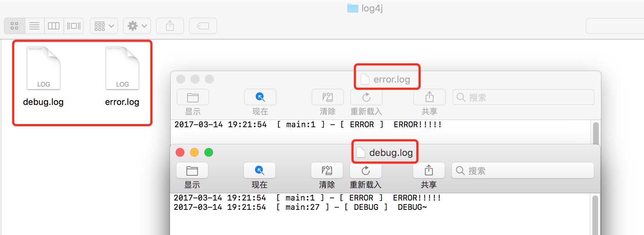Screen dimensions: 644x235
Task: Switch Finder to Cover Flow view
Action: 74,26
